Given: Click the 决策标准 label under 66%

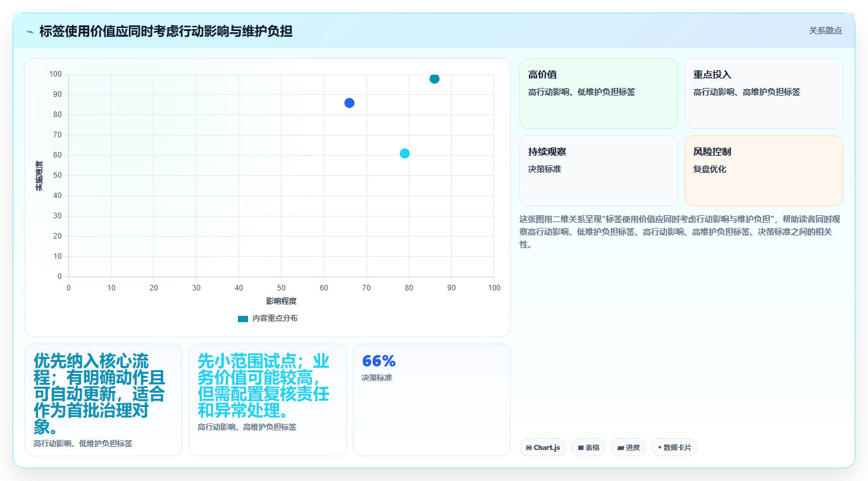Looking at the screenshot, I should (377, 378).
